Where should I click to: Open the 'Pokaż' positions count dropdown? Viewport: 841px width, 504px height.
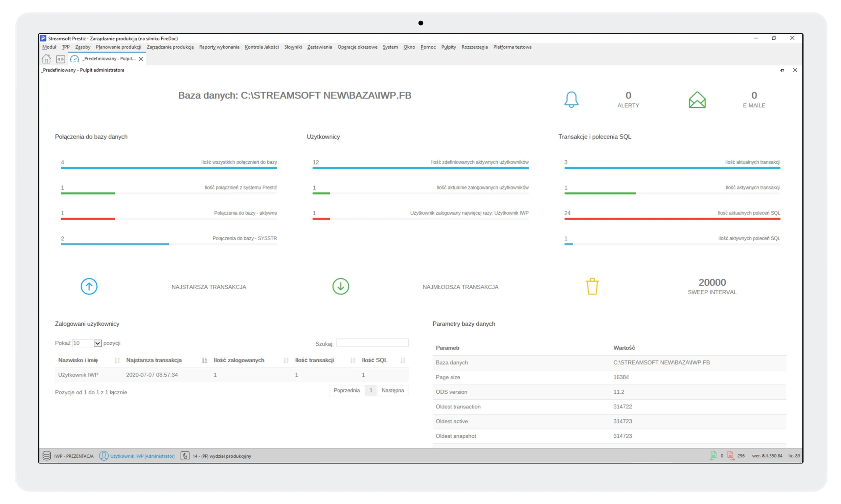tap(97, 343)
